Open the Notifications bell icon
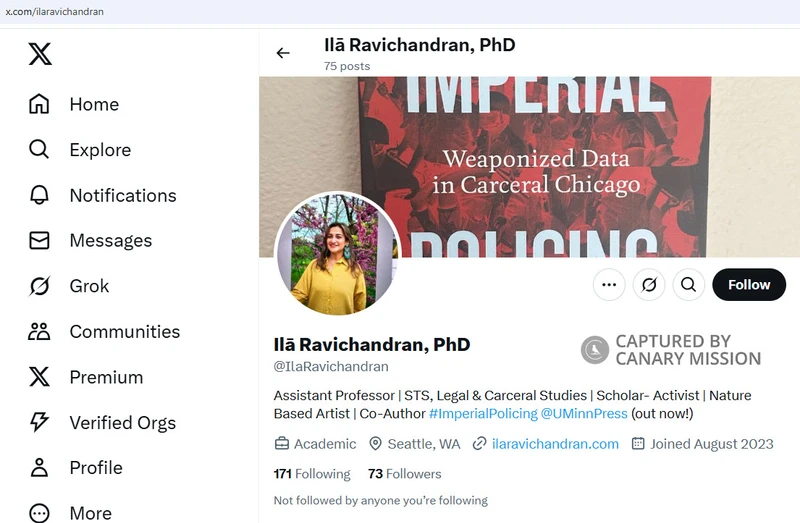This screenshot has height=523, width=800. click(x=39, y=195)
